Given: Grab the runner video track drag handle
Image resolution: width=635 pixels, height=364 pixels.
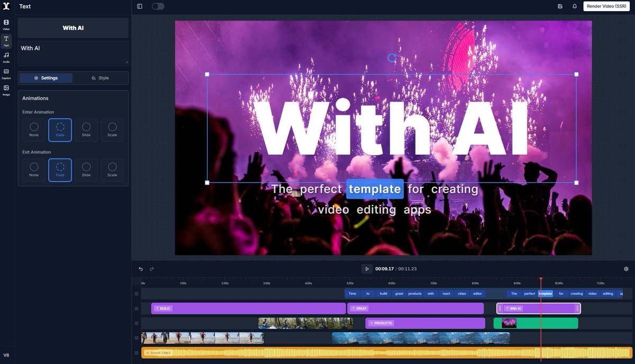Looking at the screenshot, I should coord(137,338).
